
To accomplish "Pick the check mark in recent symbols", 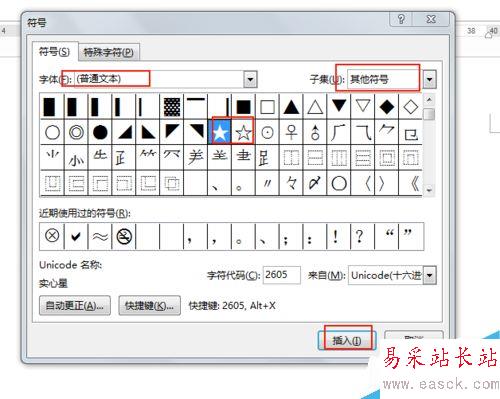I will tap(76, 236).
